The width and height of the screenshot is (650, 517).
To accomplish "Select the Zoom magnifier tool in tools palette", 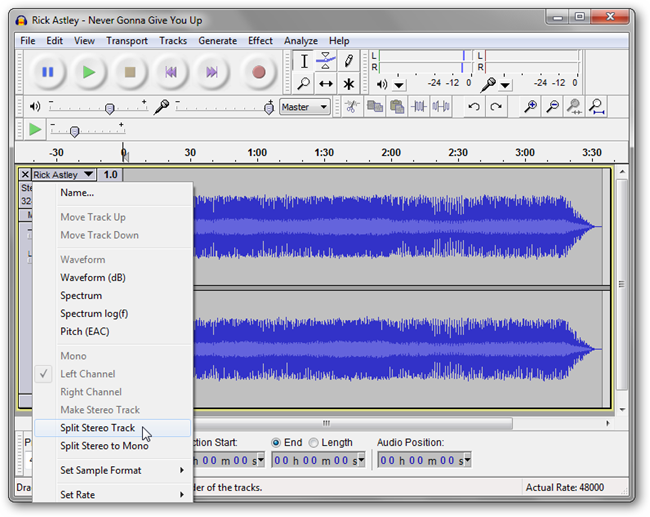I will pyautogui.click(x=304, y=84).
